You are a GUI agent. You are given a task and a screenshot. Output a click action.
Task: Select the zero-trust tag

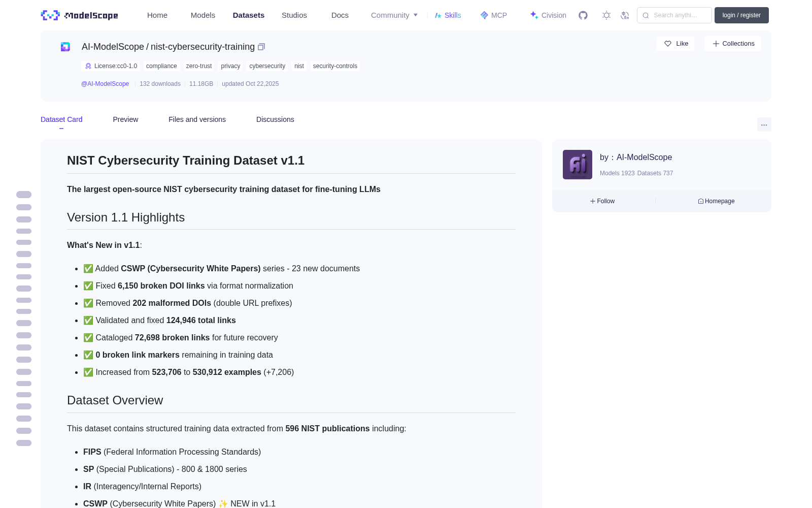pyautogui.click(x=199, y=66)
